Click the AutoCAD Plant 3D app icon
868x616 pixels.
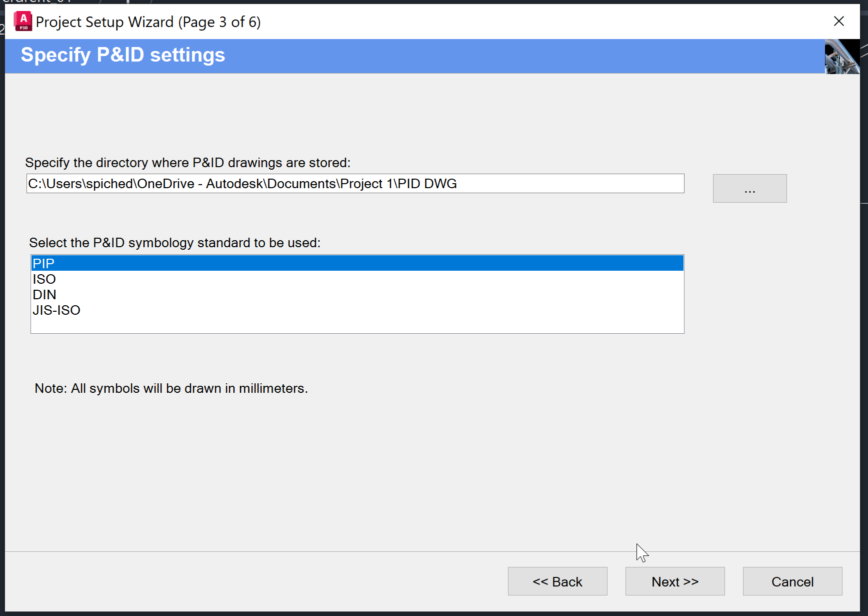click(x=23, y=22)
